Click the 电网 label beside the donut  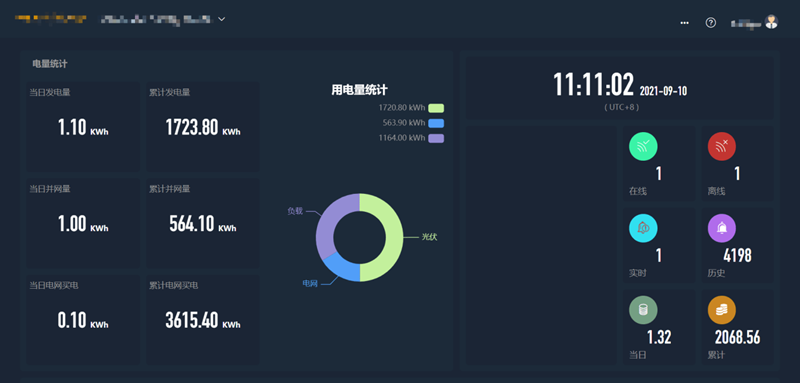310,284
